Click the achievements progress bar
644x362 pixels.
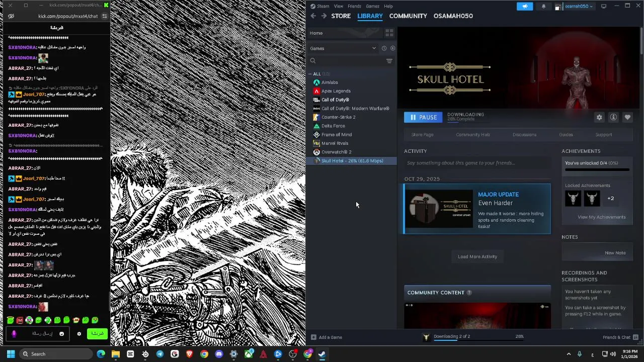click(597, 170)
